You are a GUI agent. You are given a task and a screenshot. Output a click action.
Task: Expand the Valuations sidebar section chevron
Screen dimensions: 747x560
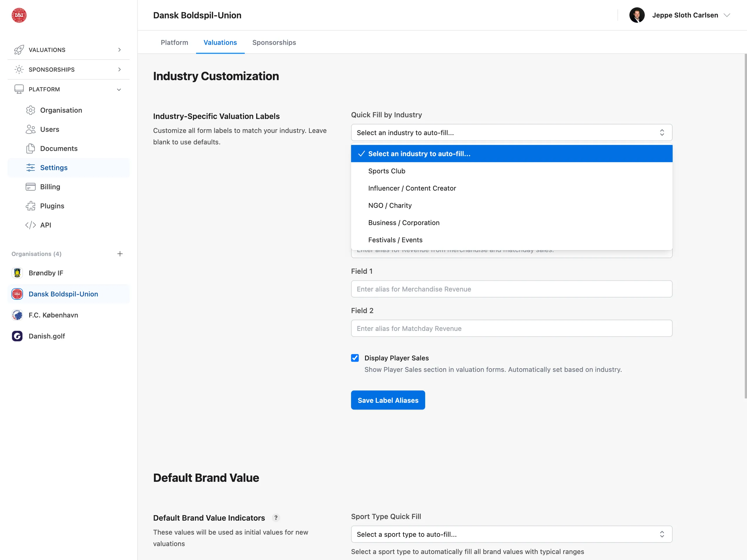[119, 50]
